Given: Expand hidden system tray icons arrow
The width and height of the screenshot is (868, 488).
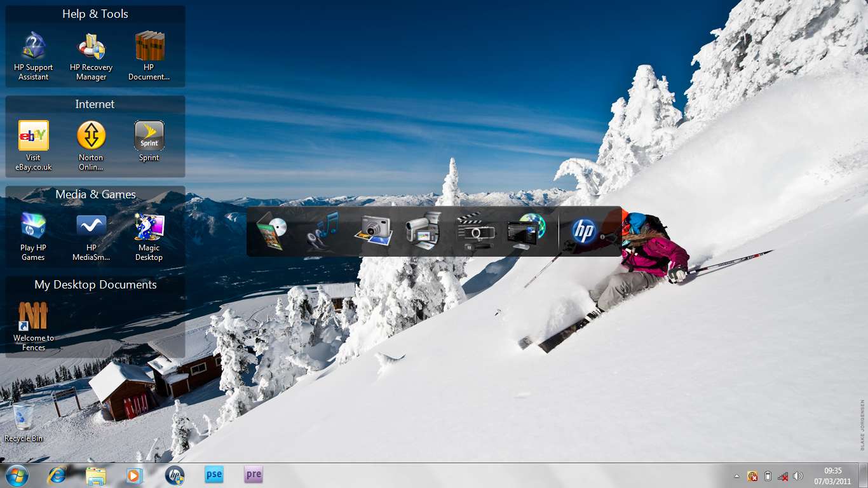Looking at the screenshot, I should click(737, 476).
